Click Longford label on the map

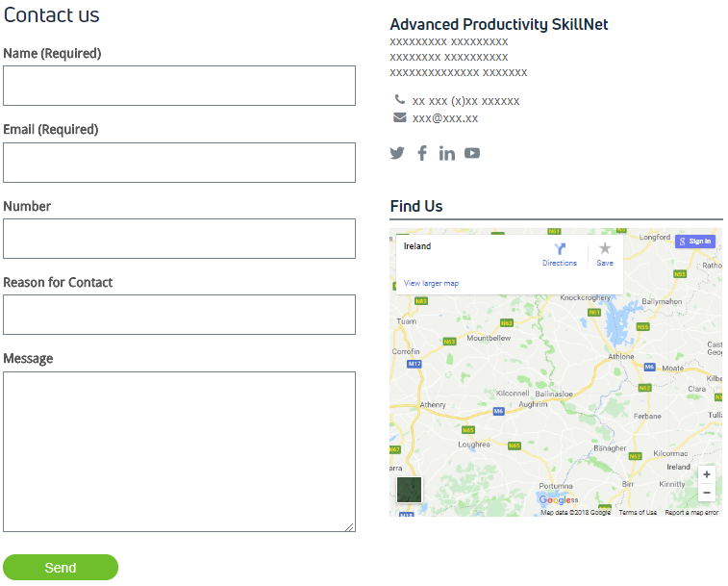[655, 237]
